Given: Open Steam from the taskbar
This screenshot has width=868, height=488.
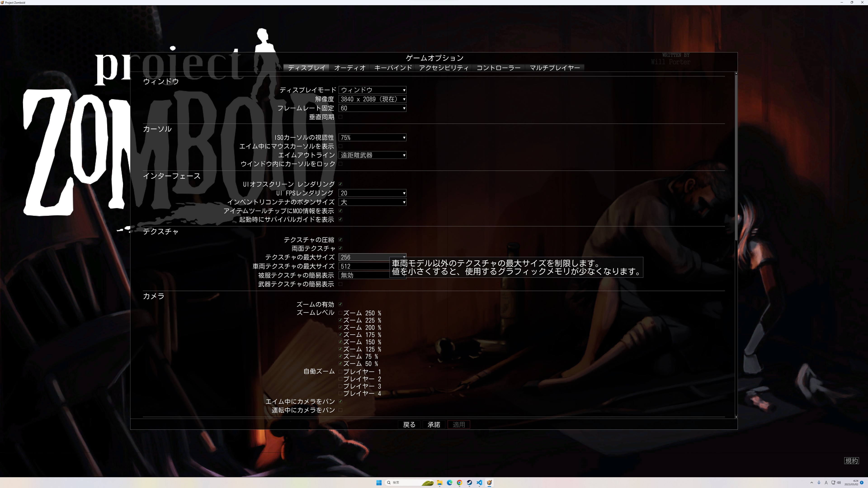Looking at the screenshot, I should 469,483.
